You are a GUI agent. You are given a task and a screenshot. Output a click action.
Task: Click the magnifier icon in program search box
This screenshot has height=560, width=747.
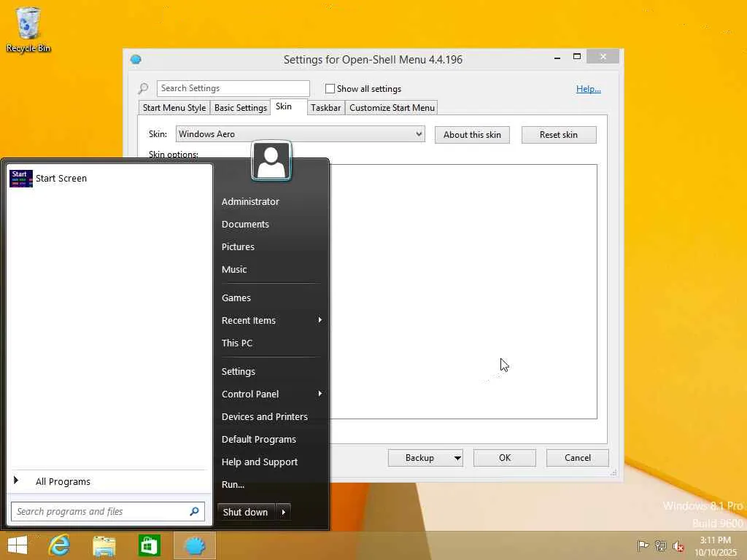click(x=194, y=511)
